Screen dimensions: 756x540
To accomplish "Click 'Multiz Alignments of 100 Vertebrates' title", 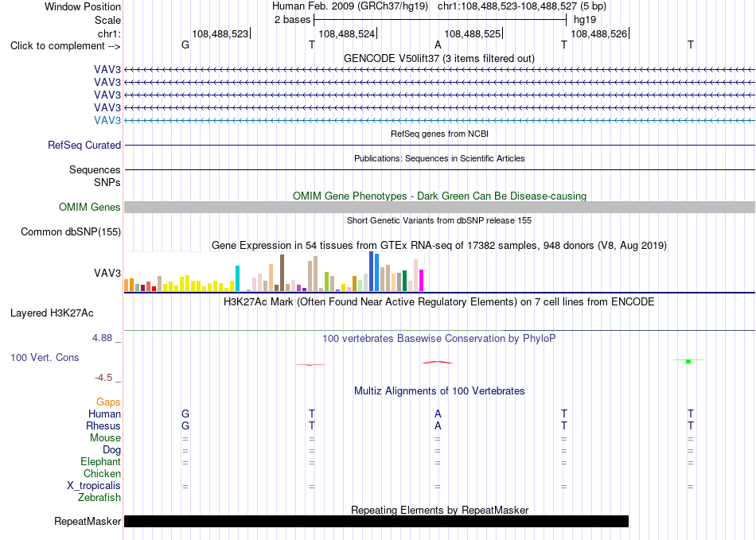I will (439, 390).
